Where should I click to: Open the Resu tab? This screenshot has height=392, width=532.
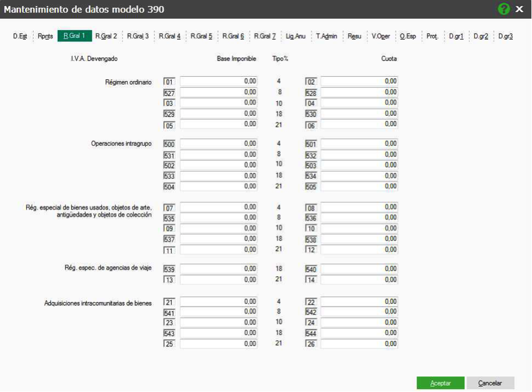[354, 36]
